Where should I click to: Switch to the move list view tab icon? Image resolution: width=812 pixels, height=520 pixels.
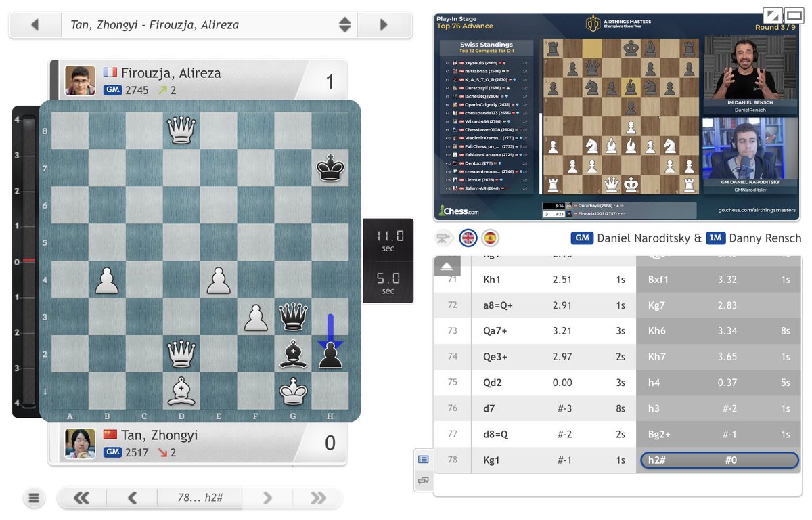(x=424, y=459)
